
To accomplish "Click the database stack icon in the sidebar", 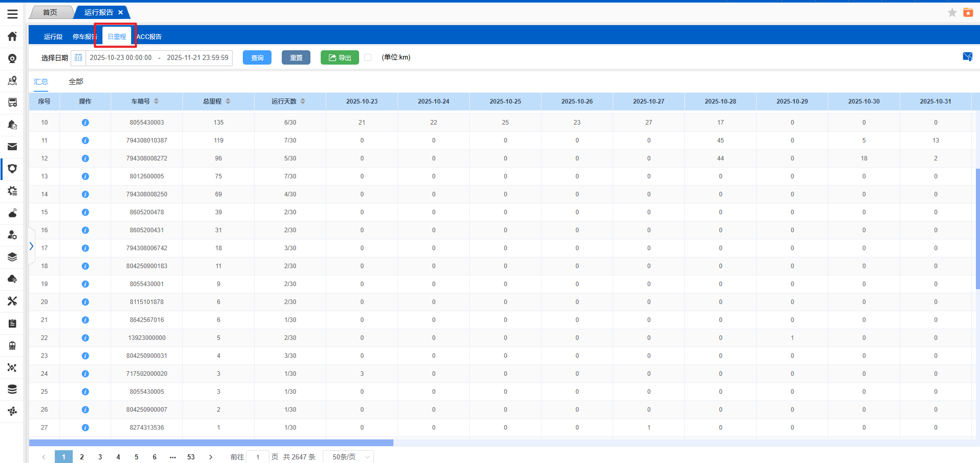I will coord(12,389).
